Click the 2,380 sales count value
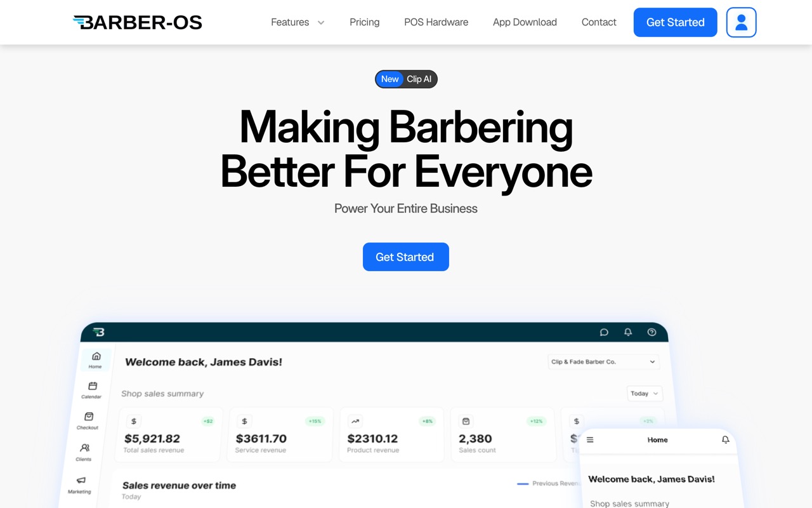 (475, 438)
